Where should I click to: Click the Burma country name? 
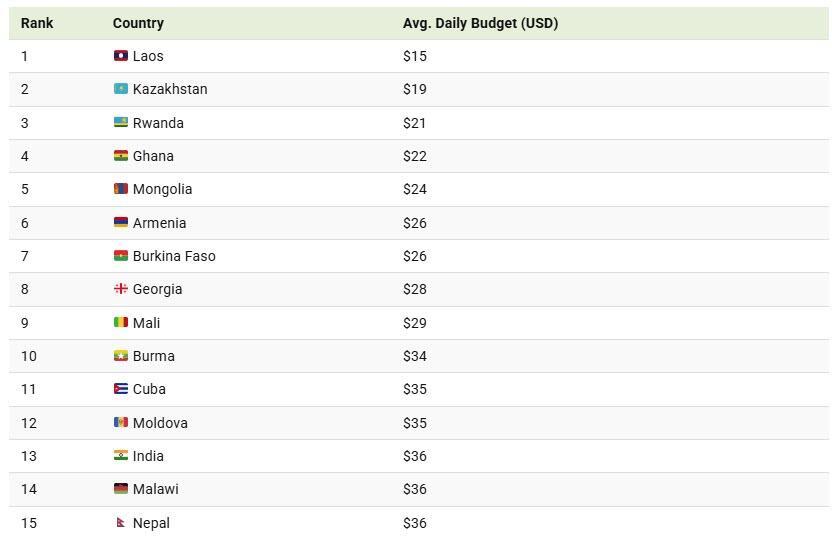coord(154,356)
